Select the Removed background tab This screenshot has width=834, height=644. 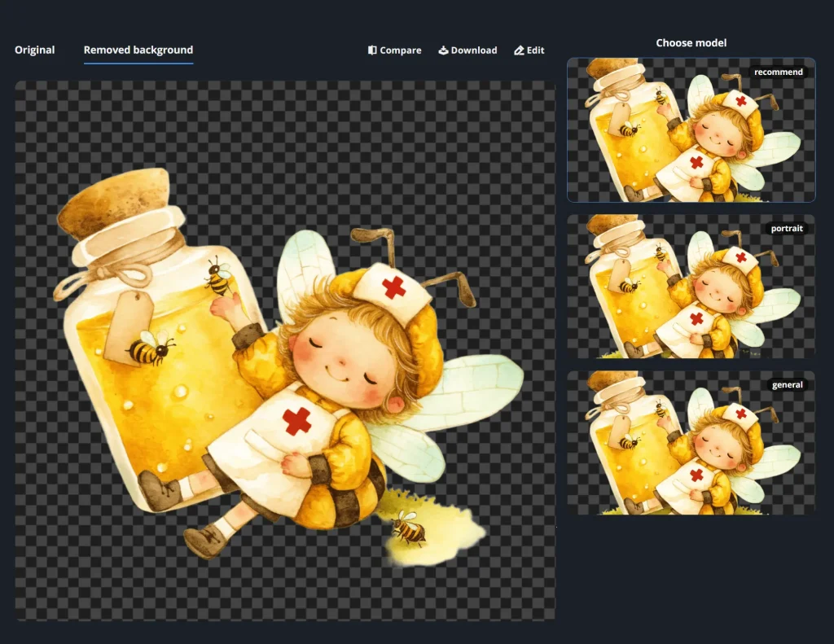click(138, 50)
